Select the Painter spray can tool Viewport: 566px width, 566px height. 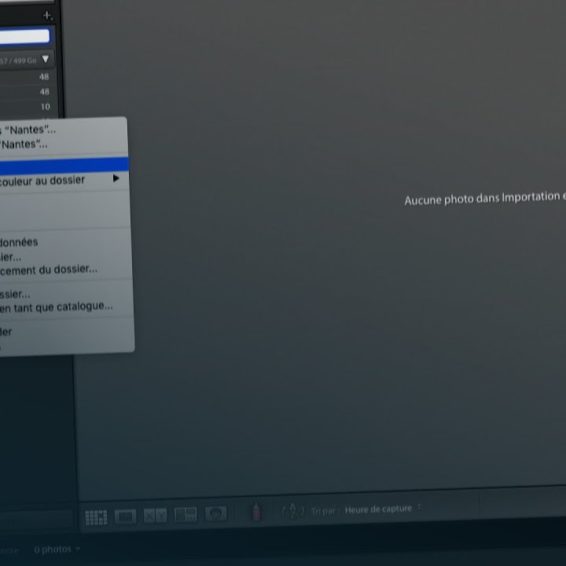(x=256, y=512)
